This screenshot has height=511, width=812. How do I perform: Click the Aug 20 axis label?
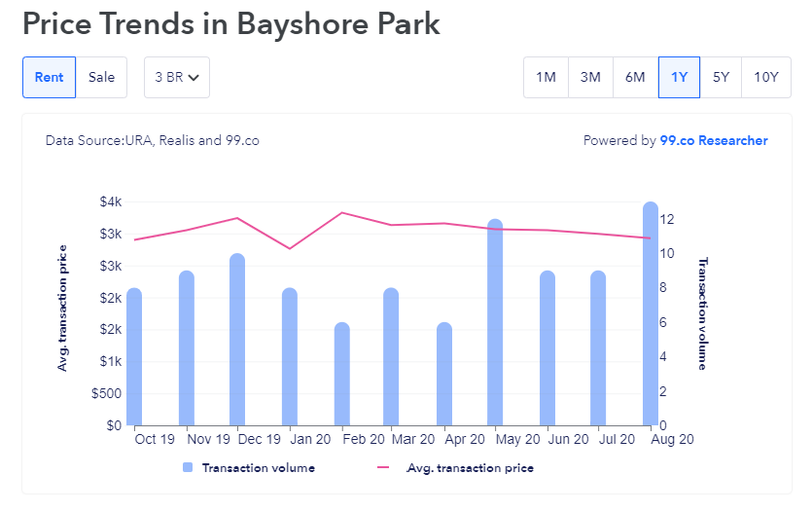click(x=672, y=439)
